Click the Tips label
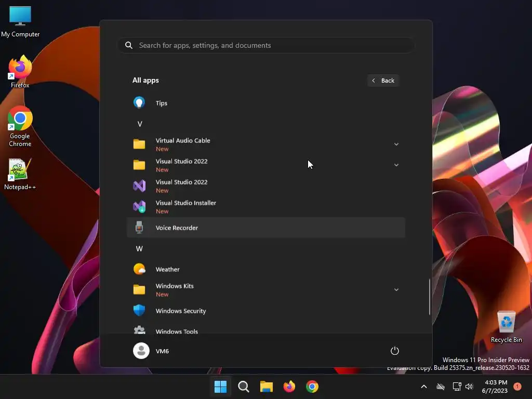532x399 pixels. click(161, 103)
